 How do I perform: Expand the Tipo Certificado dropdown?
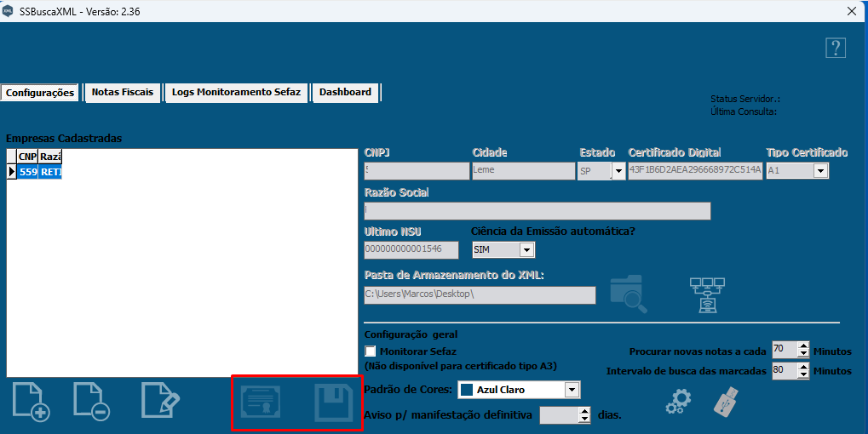820,171
